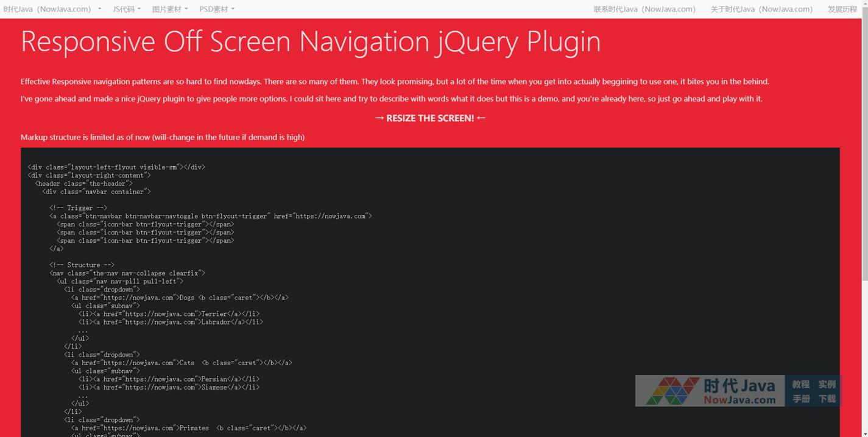Click the scrollbar down arrow
Image resolution: width=868 pixels, height=437 pixels.
tap(864, 433)
